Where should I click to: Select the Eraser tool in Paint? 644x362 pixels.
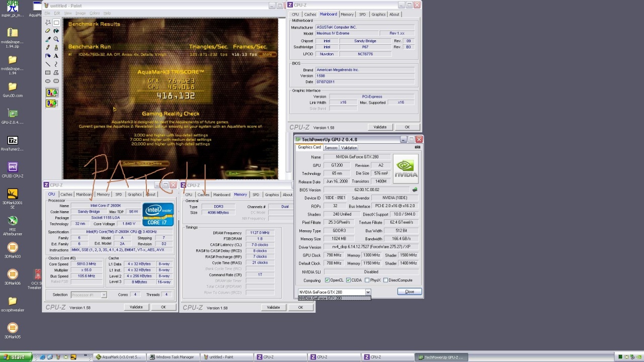(x=48, y=31)
